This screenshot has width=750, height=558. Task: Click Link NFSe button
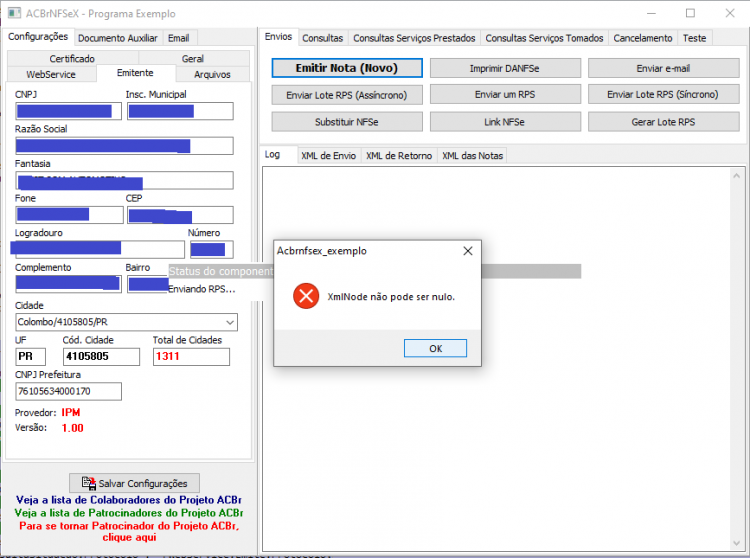[505, 122]
